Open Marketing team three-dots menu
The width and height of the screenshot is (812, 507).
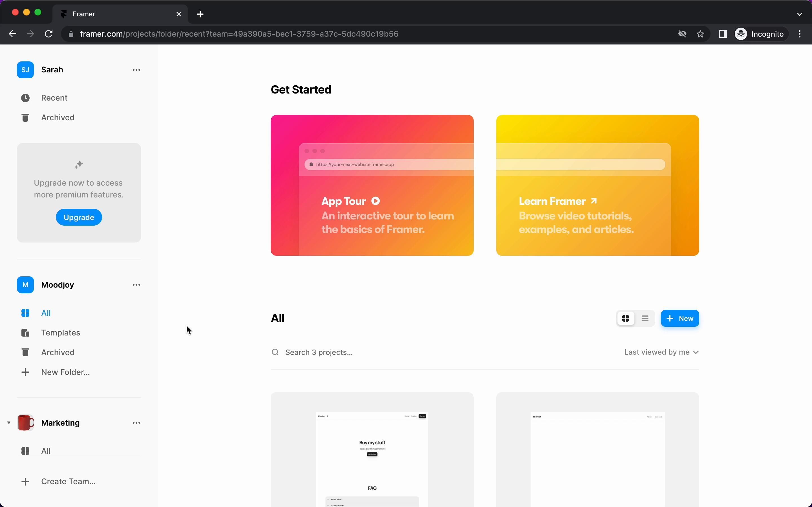coord(136,423)
